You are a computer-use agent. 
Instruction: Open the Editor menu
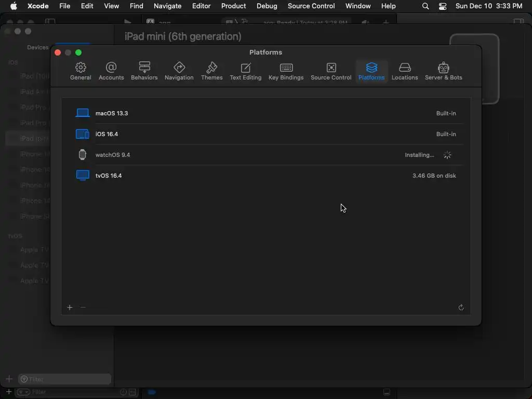coord(201,6)
